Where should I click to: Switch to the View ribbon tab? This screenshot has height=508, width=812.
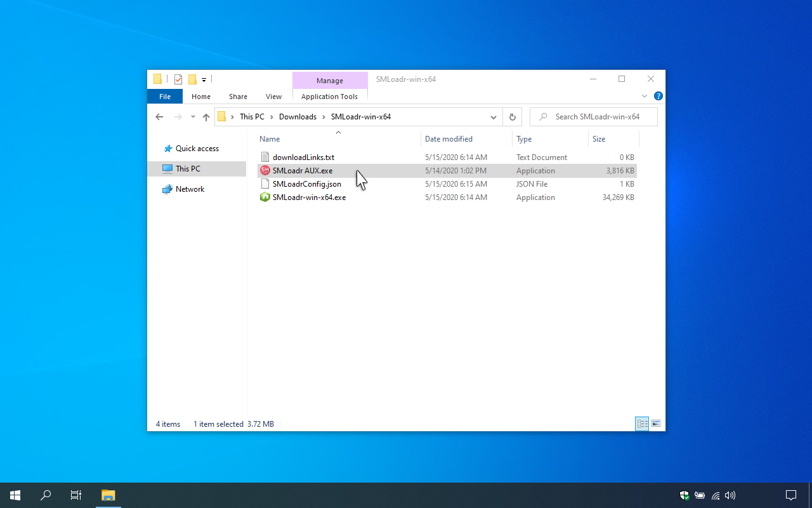(273, 97)
